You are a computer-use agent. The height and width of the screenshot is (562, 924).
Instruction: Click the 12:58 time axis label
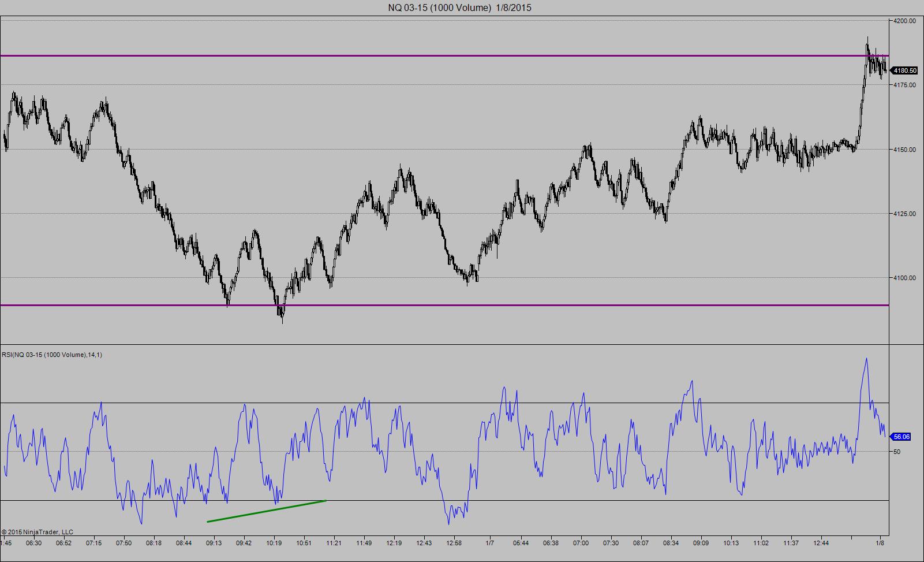(x=454, y=543)
